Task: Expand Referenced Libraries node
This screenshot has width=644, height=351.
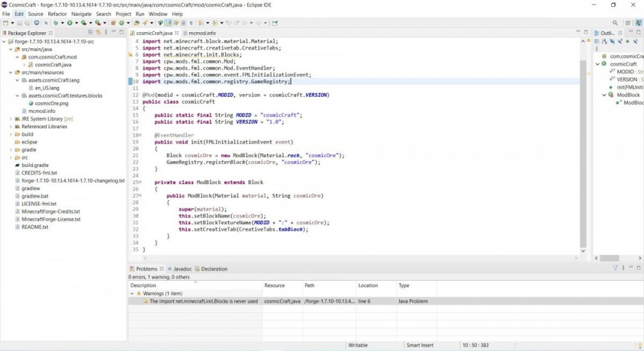Action: click(x=11, y=127)
